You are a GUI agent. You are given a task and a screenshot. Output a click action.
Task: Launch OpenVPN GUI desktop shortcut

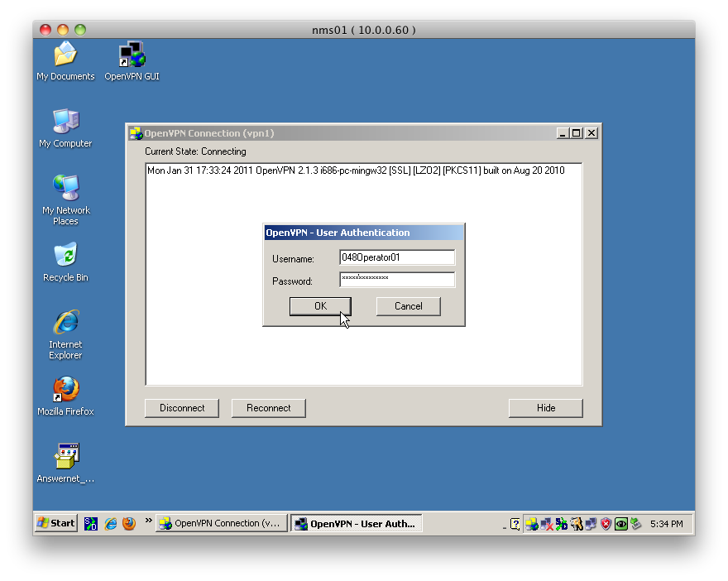pyautogui.click(x=132, y=61)
